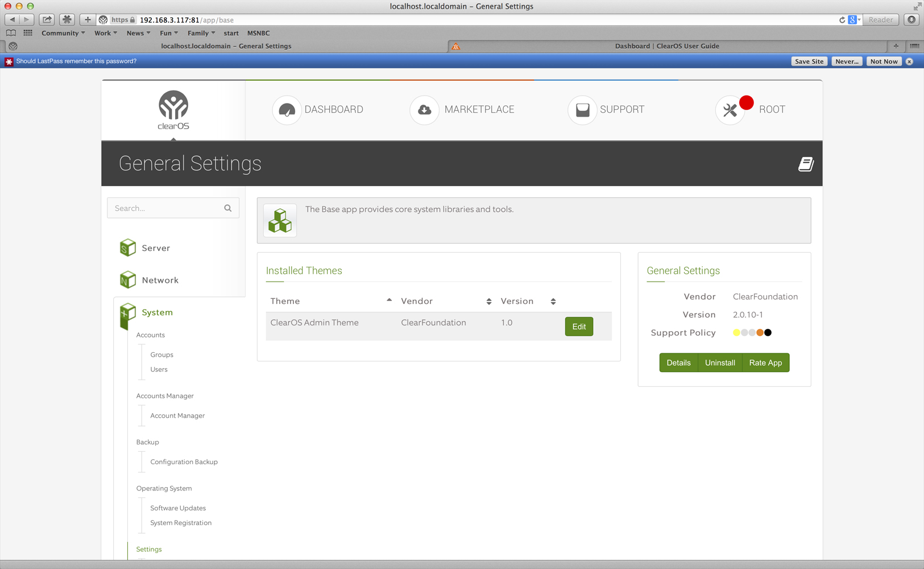Open the start bookmark
Viewport: 924px width, 569px height.
231,33
